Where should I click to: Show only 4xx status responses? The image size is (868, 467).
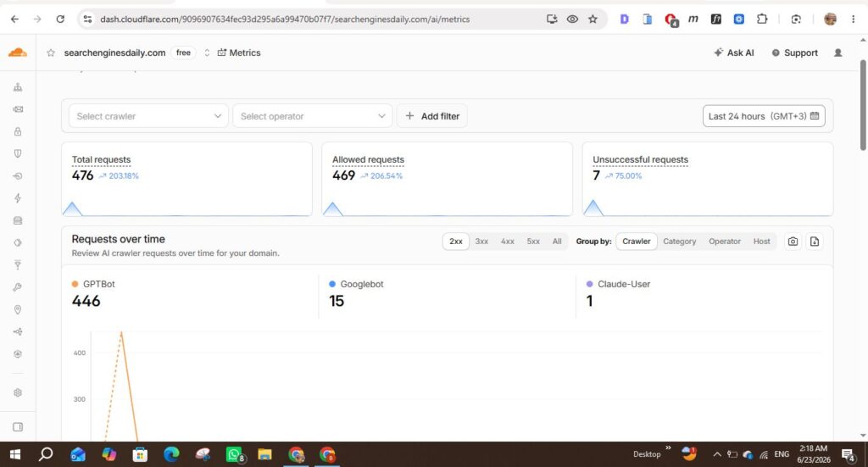(508, 242)
